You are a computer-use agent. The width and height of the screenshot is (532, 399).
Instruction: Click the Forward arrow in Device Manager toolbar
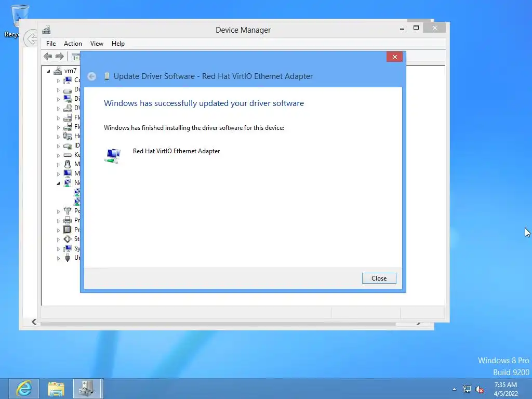point(59,56)
